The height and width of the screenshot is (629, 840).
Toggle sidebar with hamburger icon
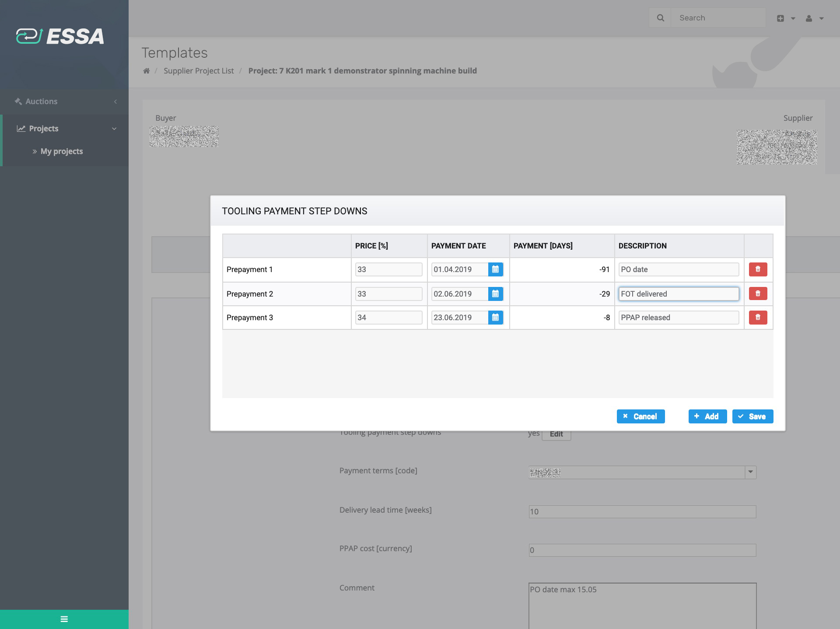click(64, 619)
